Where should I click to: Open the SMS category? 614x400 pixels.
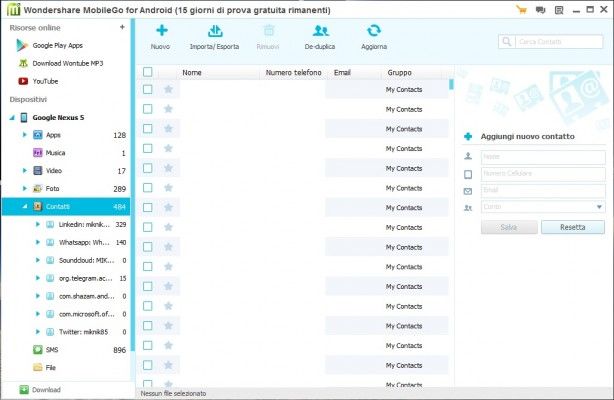pyautogui.click(x=52, y=350)
